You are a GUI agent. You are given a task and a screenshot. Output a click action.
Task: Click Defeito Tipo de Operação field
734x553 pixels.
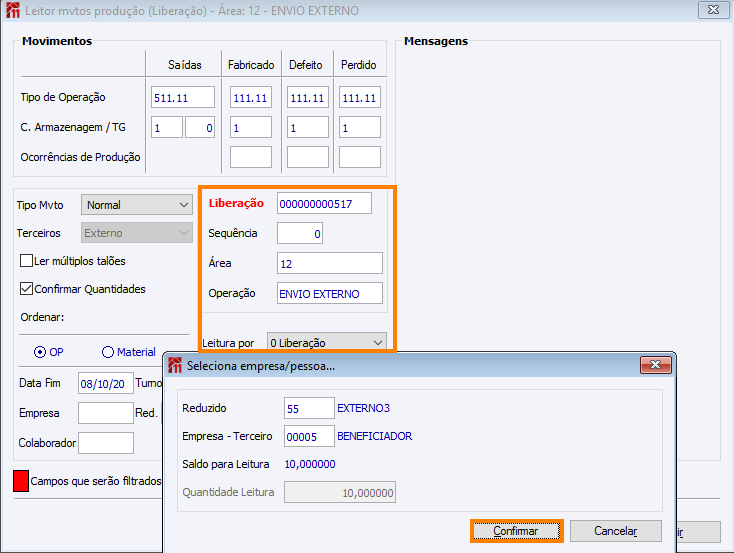[x=308, y=97]
